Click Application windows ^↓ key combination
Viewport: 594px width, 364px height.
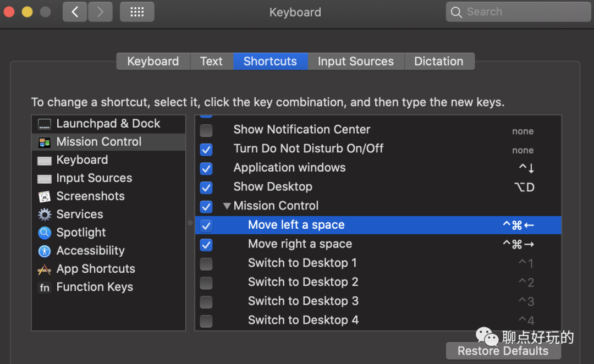[526, 168]
